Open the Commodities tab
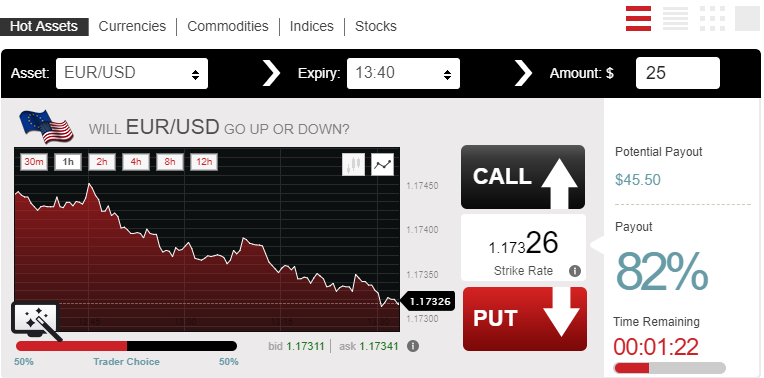 pyautogui.click(x=228, y=26)
